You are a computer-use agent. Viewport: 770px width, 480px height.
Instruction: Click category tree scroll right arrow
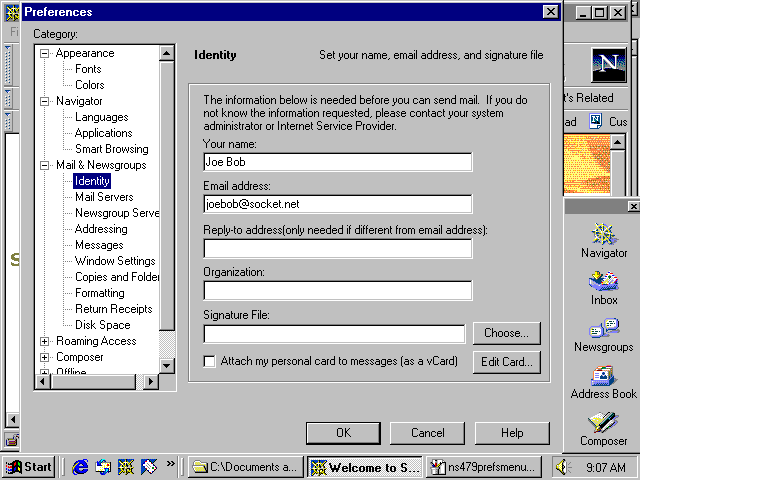[150, 381]
